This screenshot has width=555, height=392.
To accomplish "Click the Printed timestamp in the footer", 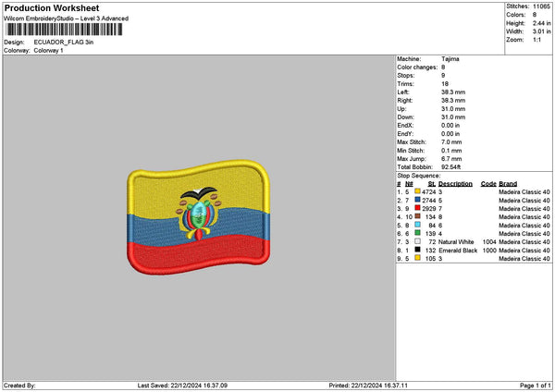I will coord(368,386).
